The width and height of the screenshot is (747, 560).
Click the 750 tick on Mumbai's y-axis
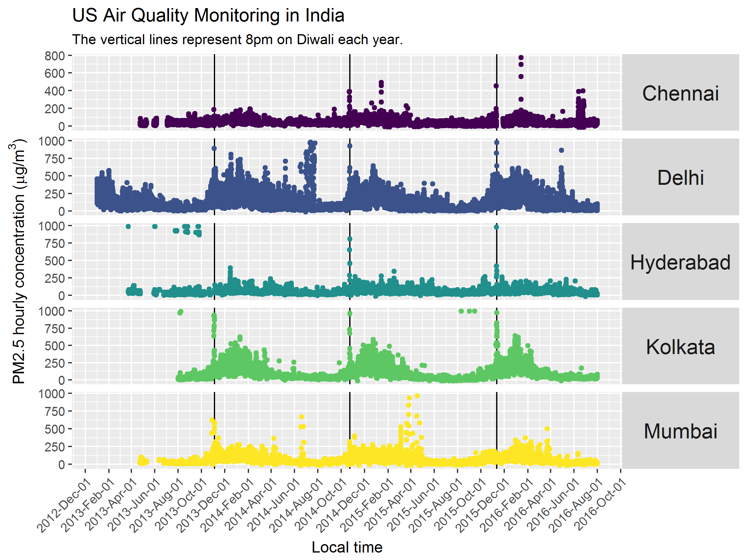click(x=55, y=412)
